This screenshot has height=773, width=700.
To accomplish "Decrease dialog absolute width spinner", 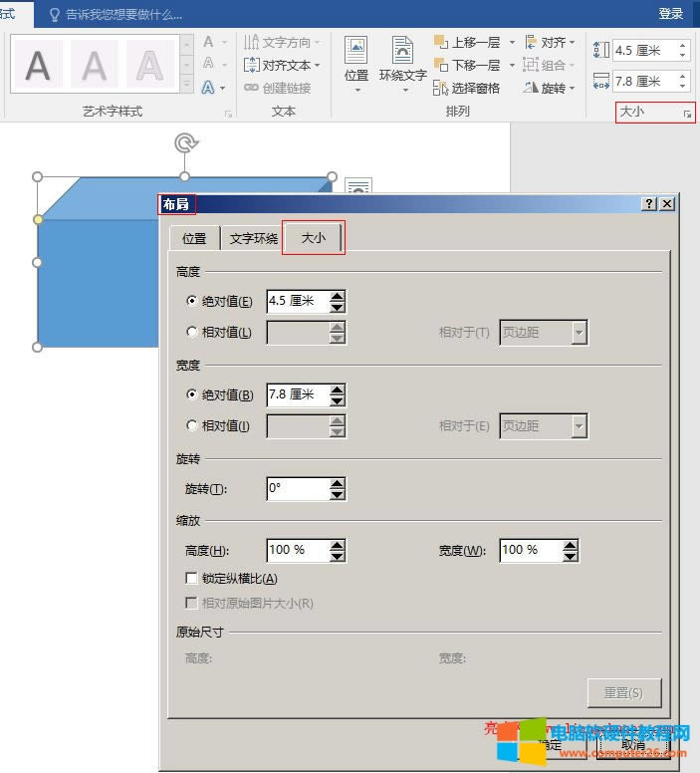I will (x=338, y=400).
